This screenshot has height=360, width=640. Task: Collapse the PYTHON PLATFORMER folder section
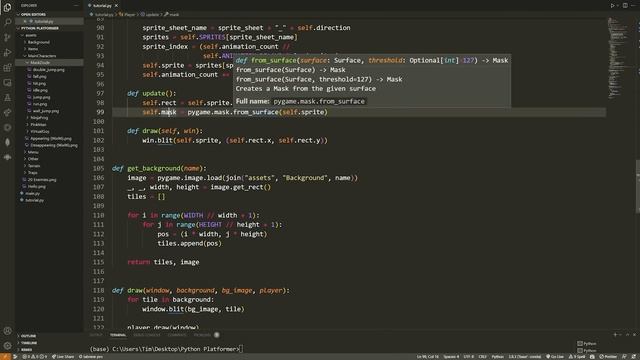coord(49,28)
